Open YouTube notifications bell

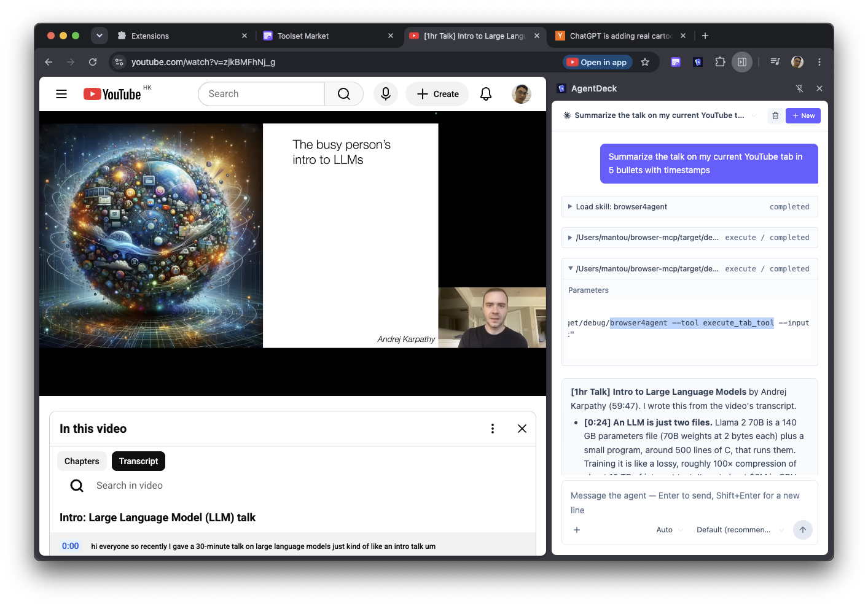pos(486,94)
